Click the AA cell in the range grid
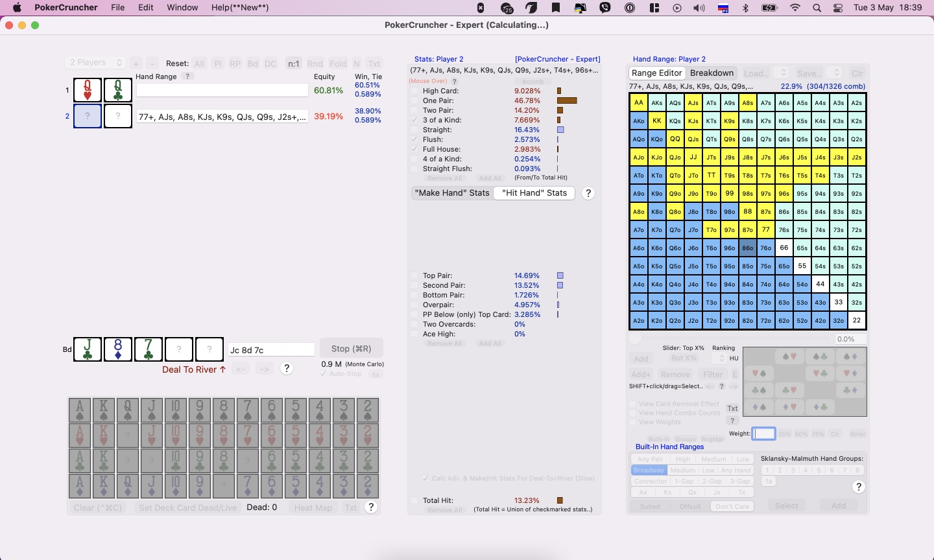Image resolution: width=934 pixels, height=560 pixels. pos(639,103)
